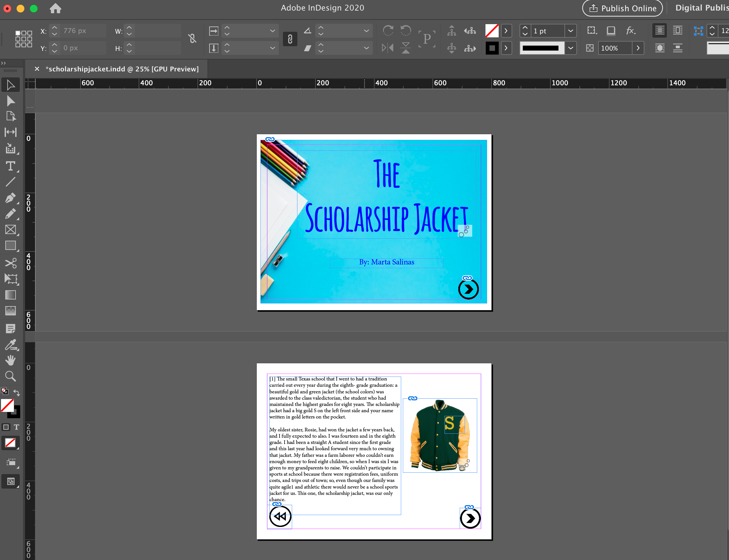This screenshot has height=560, width=729.
Task: Expand the rotation angle dropdown
Action: 366,31
